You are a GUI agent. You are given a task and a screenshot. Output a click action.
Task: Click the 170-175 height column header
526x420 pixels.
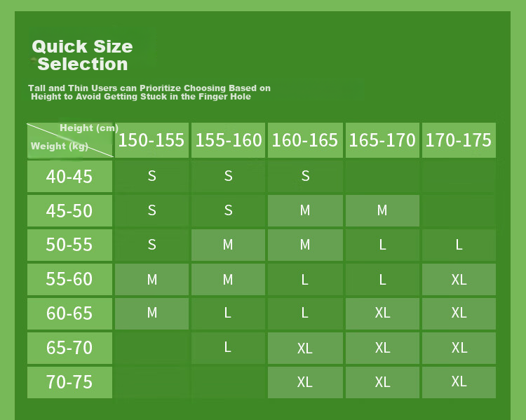(459, 140)
